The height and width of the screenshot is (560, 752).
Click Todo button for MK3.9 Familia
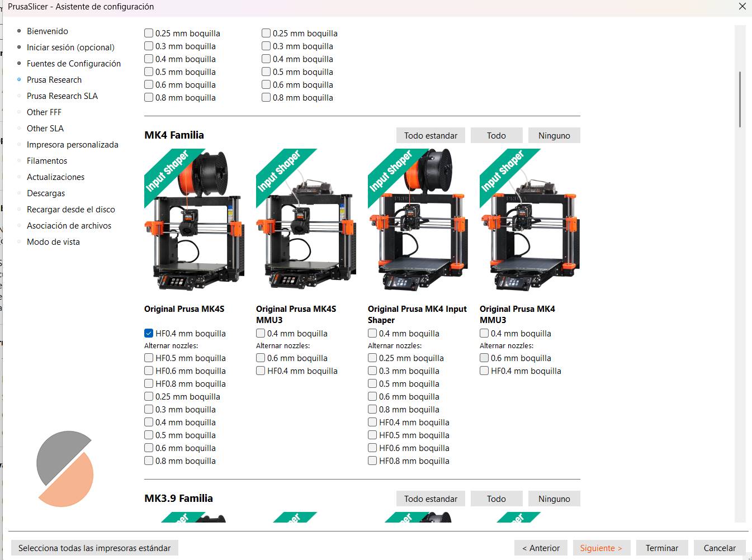(x=496, y=499)
